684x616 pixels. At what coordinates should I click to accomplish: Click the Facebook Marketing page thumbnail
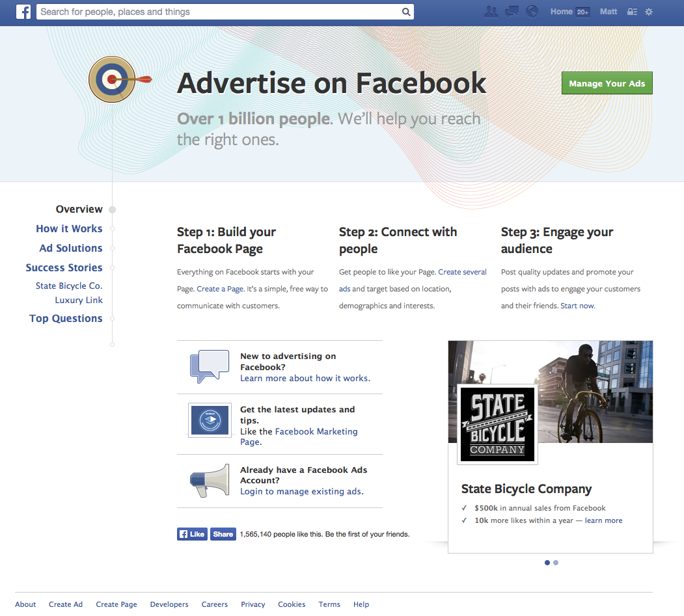210,420
